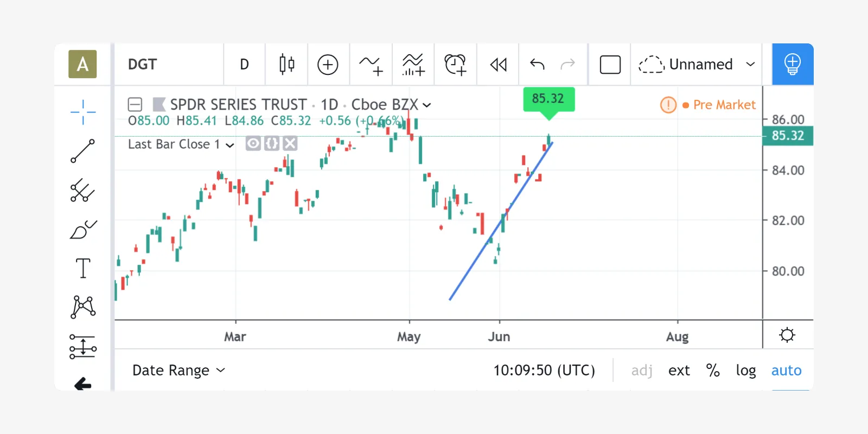Select the trend line drawing tool
The image size is (868, 434).
82,151
